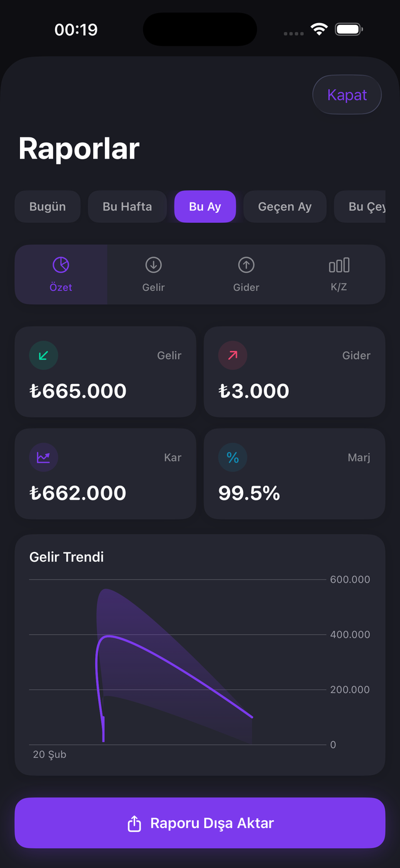This screenshot has width=400, height=868.
Task: Tap the Gider up-arrow circle icon
Action: click(246, 265)
